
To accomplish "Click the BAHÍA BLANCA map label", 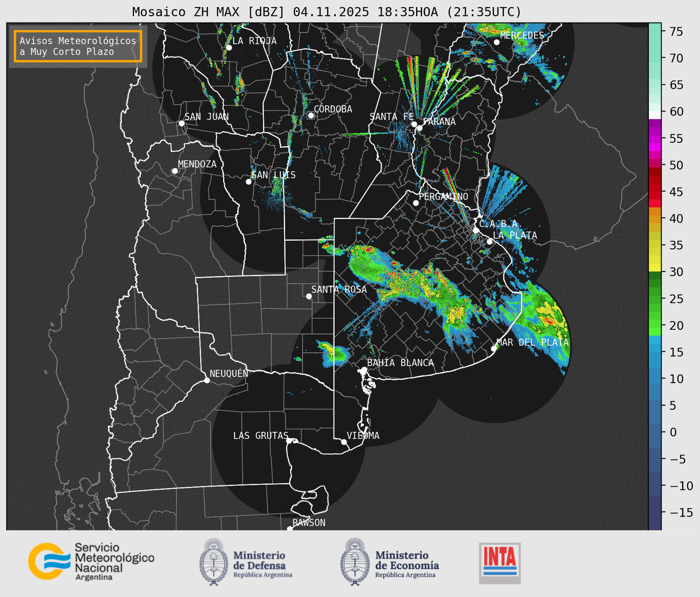I will [400, 363].
